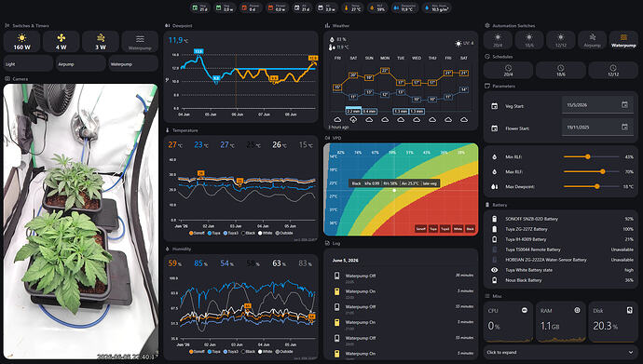Click the 11.9 °C dewpoint value
643x364 pixels.
(178, 40)
